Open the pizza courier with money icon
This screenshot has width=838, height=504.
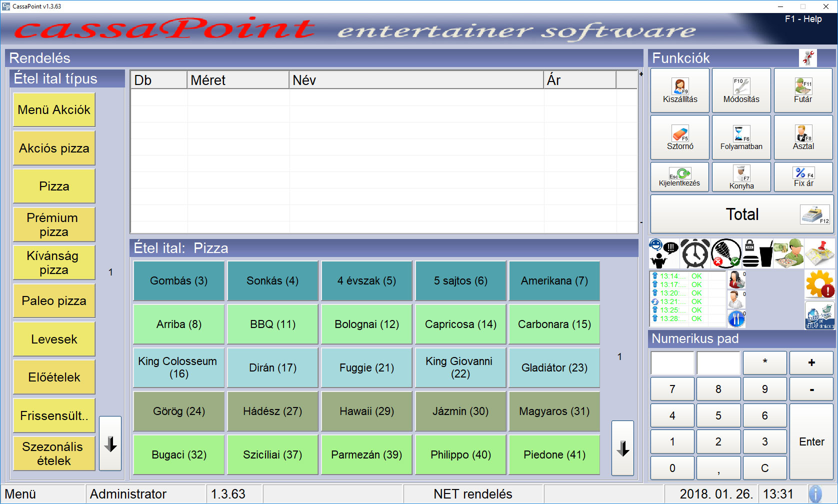click(x=788, y=253)
